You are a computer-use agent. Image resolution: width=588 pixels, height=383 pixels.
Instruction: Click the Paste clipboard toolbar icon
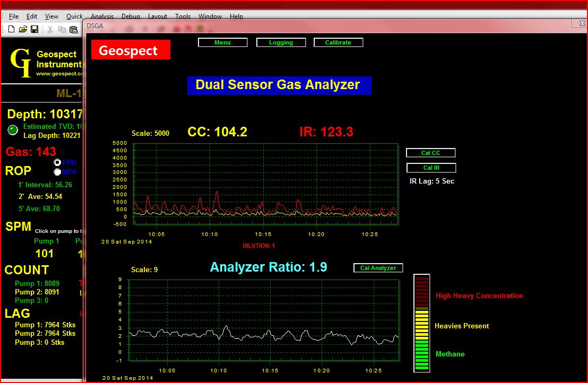74,30
